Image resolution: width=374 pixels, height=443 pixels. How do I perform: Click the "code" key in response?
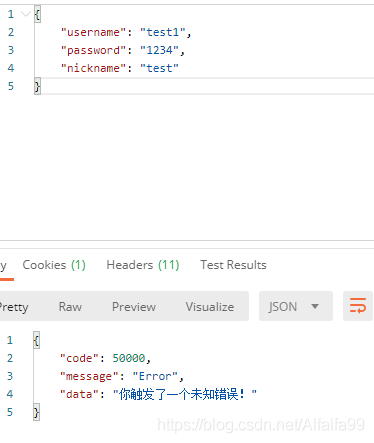(x=79, y=358)
